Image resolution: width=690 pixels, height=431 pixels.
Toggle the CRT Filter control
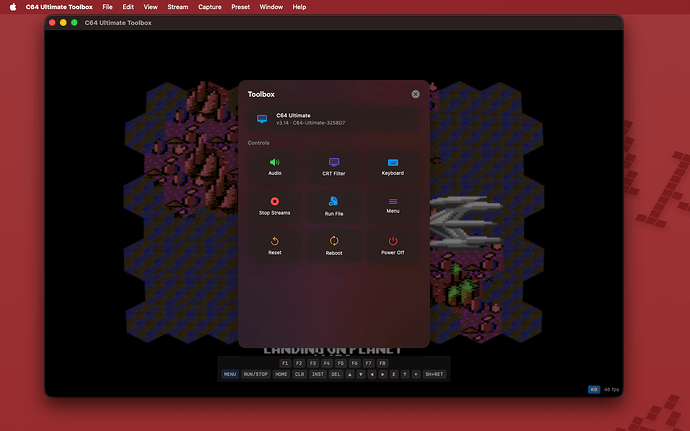click(x=334, y=167)
